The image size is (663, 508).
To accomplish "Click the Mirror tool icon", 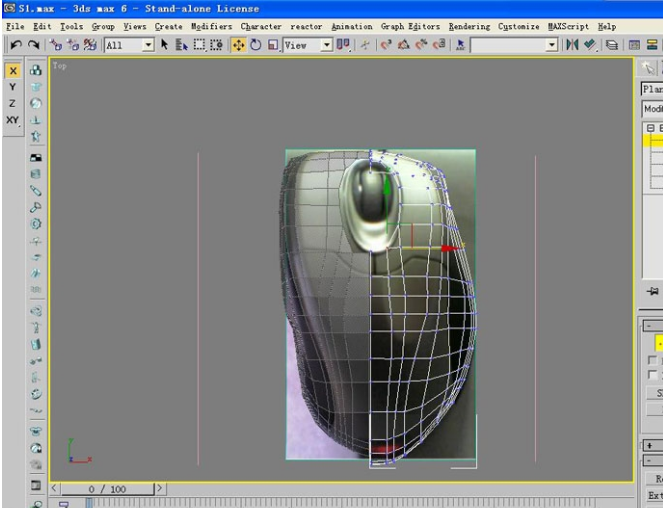I will pos(572,45).
